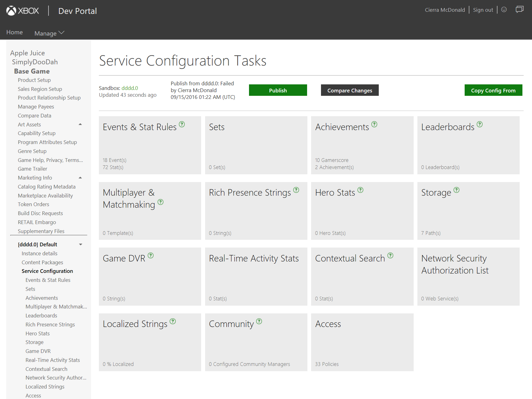Screen dimensions: 532x399
Task: Open Compare Data in sidebar
Action: (x=35, y=116)
